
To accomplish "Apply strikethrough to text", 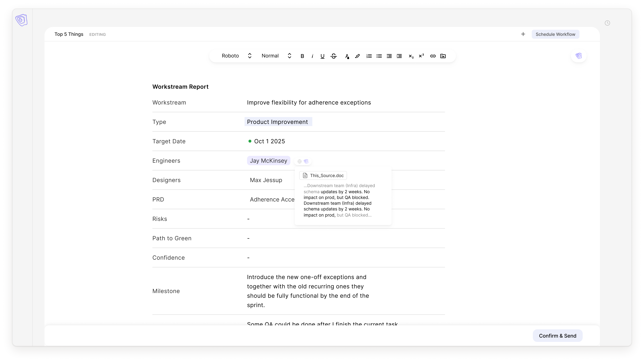I will pyautogui.click(x=333, y=56).
